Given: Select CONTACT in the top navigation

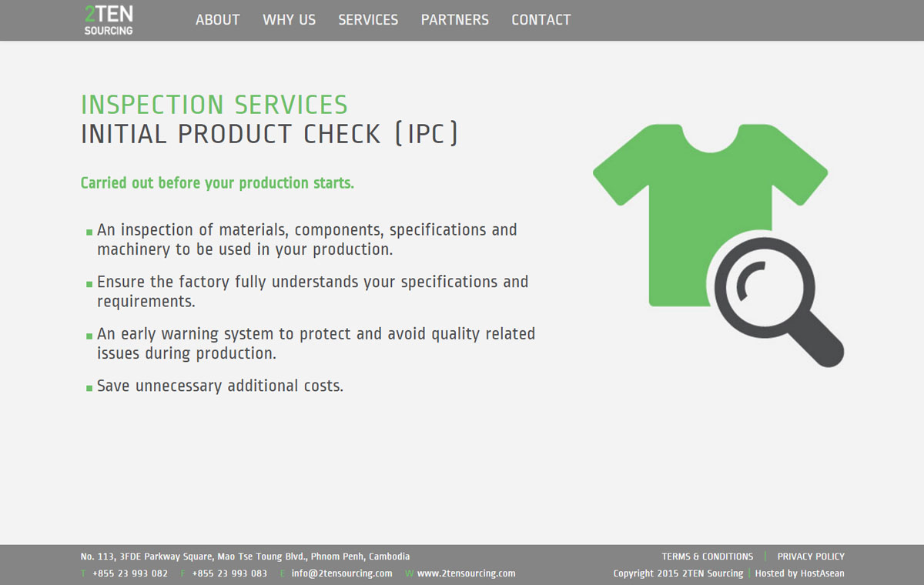Looking at the screenshot, I should tap(541, 20).
